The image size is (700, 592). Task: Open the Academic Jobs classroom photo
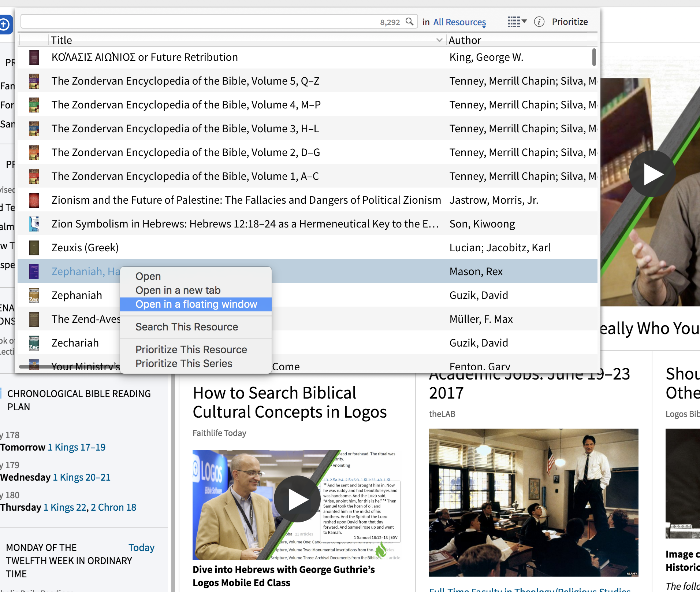[533, 502]
